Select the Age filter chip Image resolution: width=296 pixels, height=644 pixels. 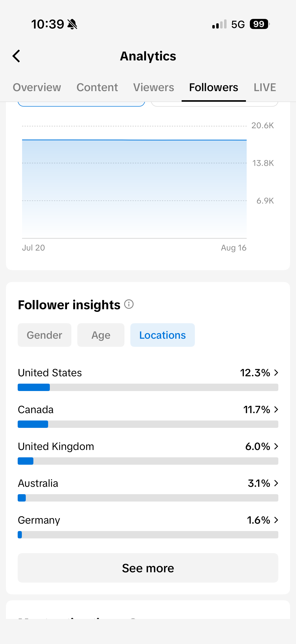pos(101,335)
